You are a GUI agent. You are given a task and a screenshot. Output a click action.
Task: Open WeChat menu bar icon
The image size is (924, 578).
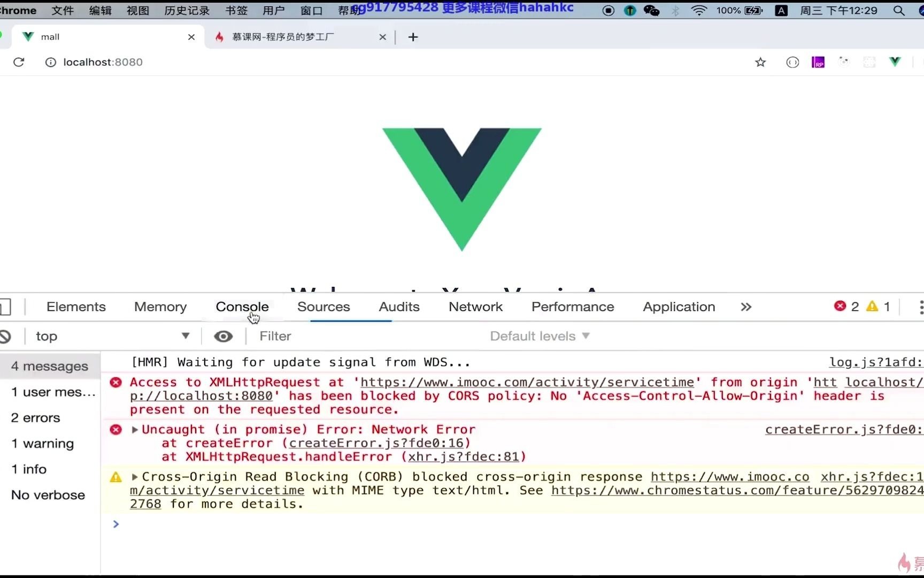tap(651, 10)
